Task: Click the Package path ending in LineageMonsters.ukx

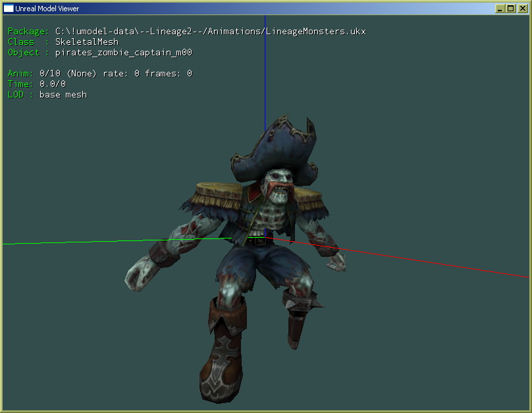Action: point(210,32)
